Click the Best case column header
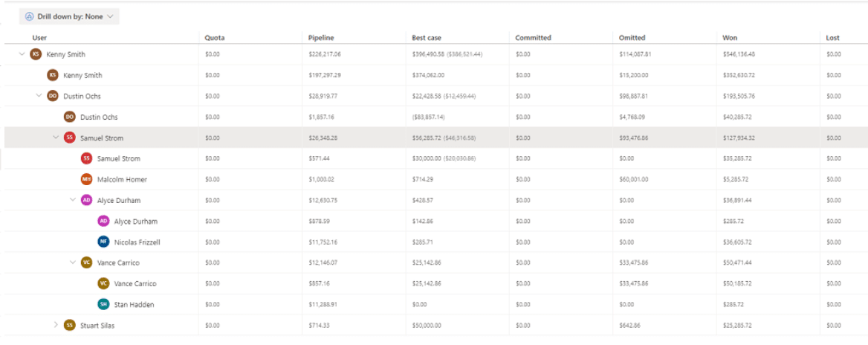Viewport: 868px width, 345px height. 427,38
